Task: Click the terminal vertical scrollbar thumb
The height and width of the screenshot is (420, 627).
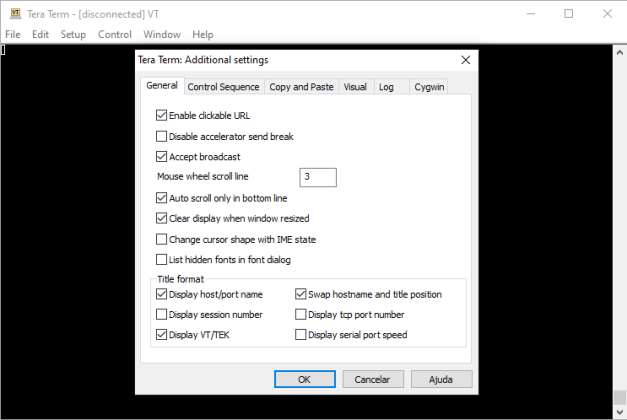Action: (x=619, y=398)
